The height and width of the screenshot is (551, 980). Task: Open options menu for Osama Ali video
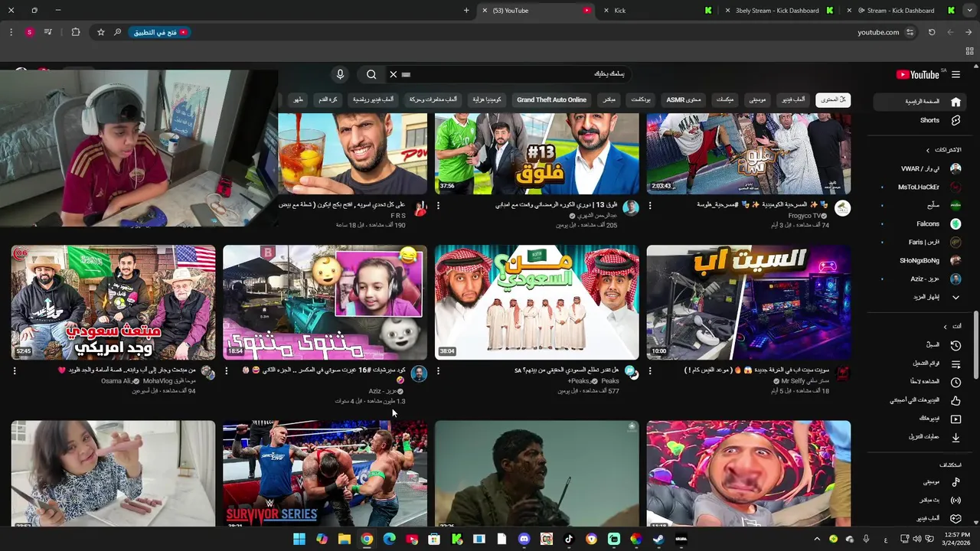point(15,370)
